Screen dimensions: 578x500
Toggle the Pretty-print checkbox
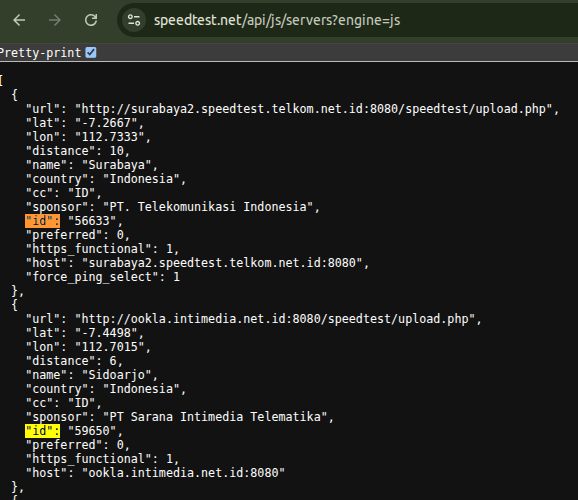(91, 53)
